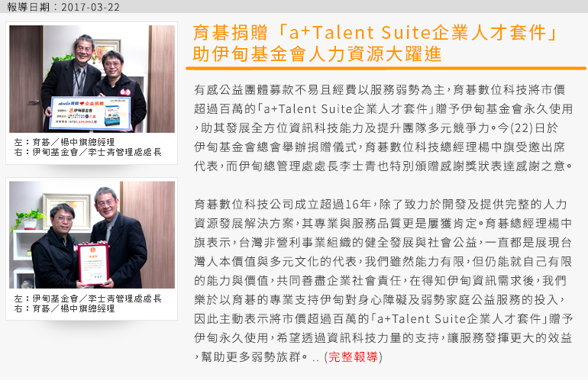Click the potted plant in the bottom photo
The height and width of the screenshot is (384, 588).
pos(28,219)
